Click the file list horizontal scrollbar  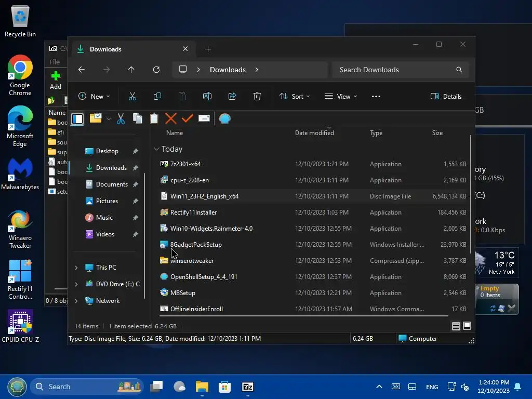click(x=303, y=316)
